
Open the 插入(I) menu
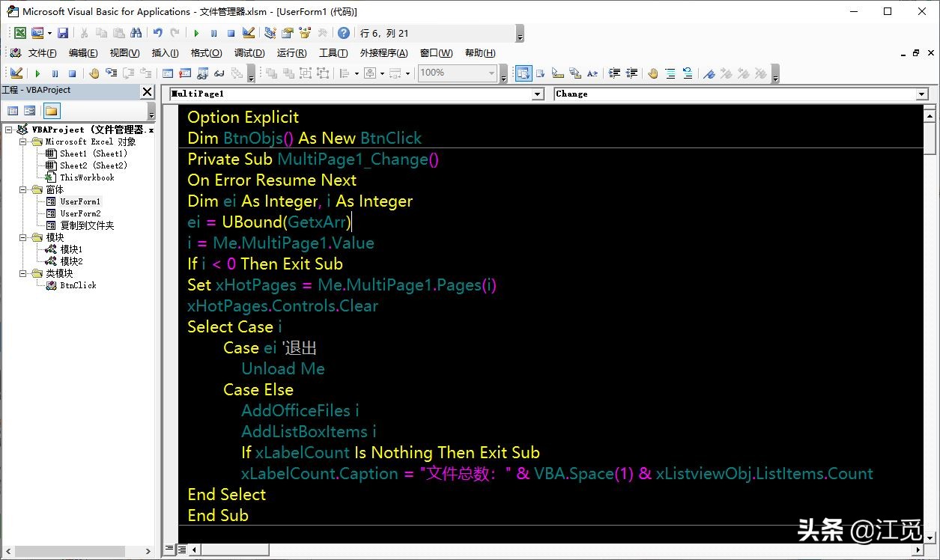165,53
